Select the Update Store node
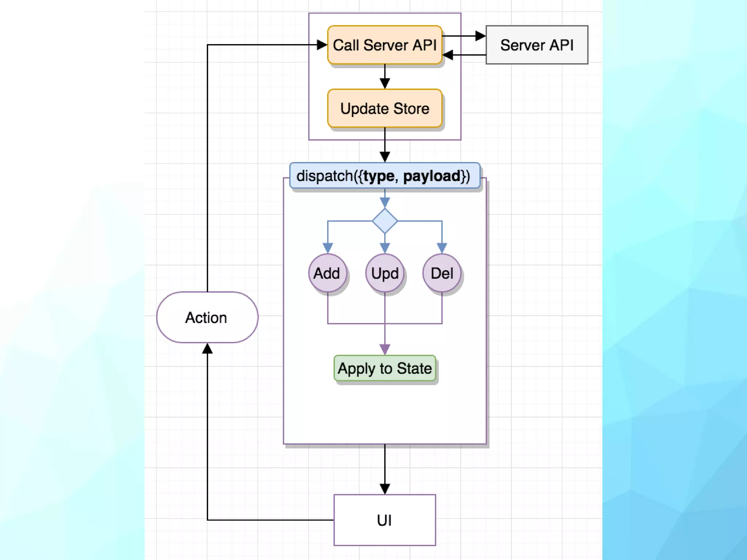The width and height of the screenshot is (747, 560). 384,108
